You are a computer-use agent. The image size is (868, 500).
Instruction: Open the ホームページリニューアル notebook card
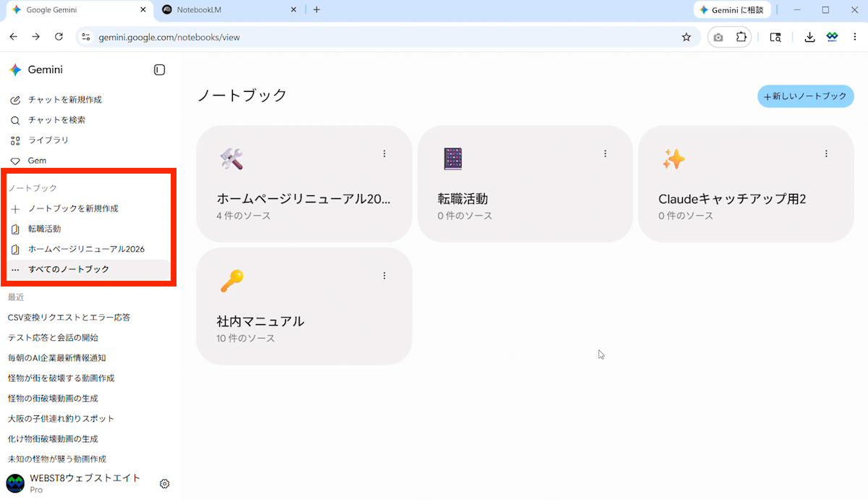305,184
